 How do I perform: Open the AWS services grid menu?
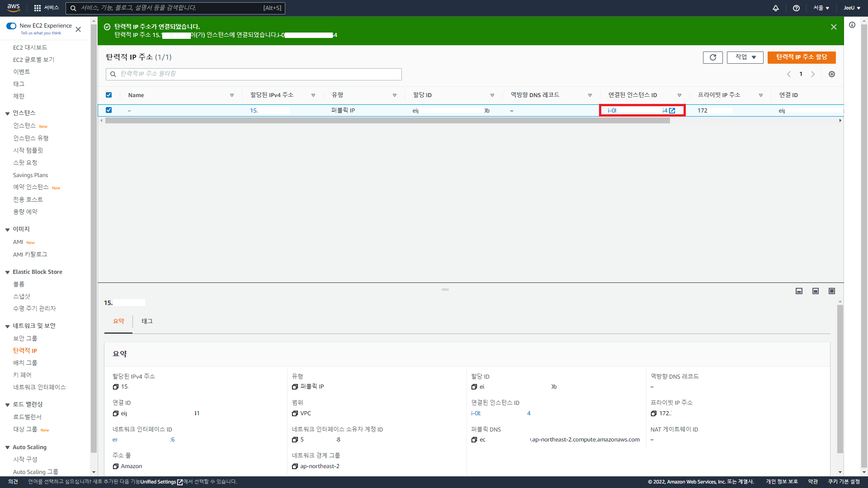38,8
